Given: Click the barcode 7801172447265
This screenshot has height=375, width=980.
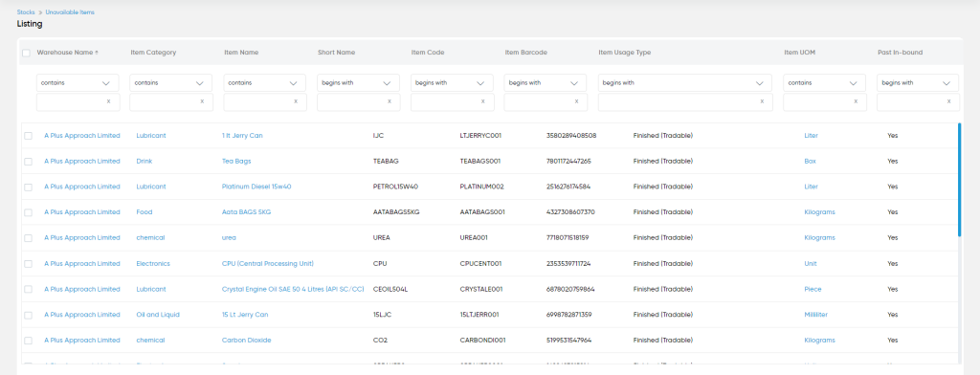Looking at the screenshot, I should pos(568,162).
